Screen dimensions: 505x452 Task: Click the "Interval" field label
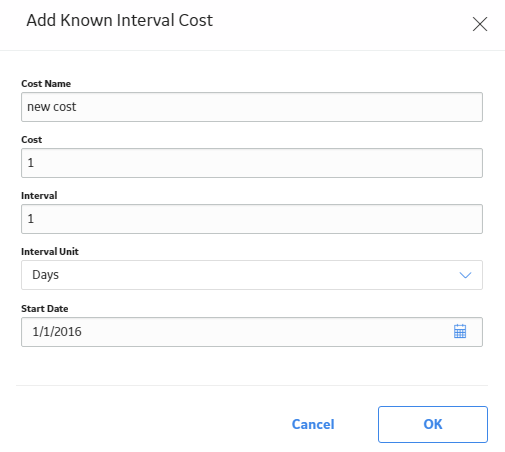click(x=39, y=195)
